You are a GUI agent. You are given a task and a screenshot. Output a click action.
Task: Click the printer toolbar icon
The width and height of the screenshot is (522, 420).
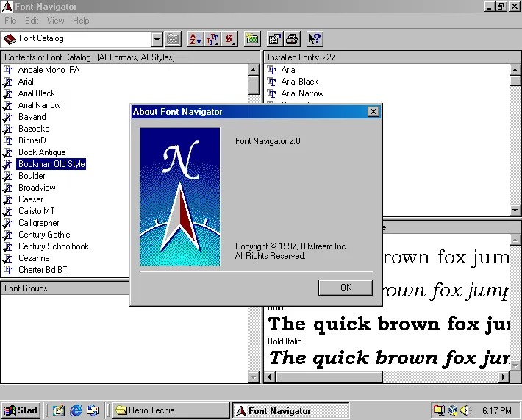(x=292, y=39)
